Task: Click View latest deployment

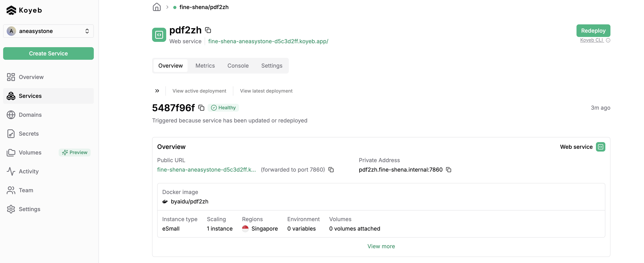Action: [266, 91]
